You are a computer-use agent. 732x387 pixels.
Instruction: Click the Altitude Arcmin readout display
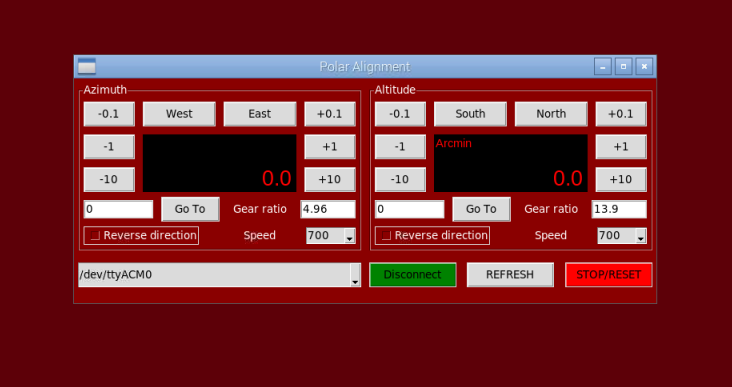click(511, 163)
